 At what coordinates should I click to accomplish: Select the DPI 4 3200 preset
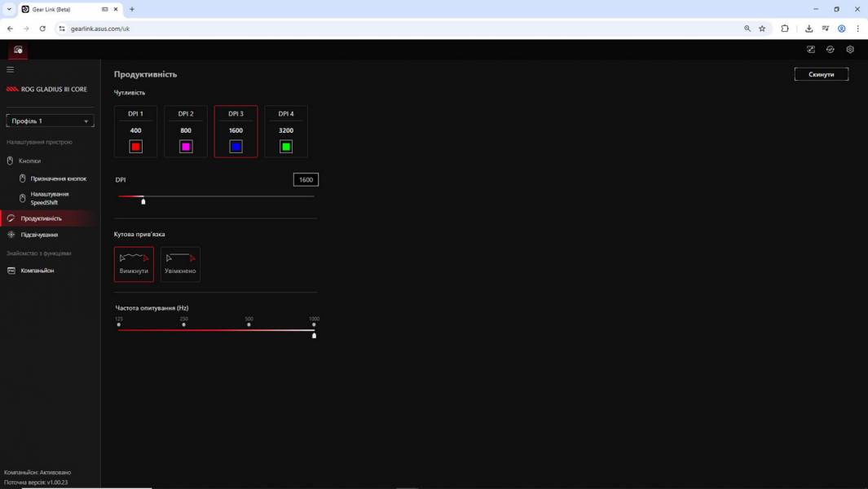(286, 130)
